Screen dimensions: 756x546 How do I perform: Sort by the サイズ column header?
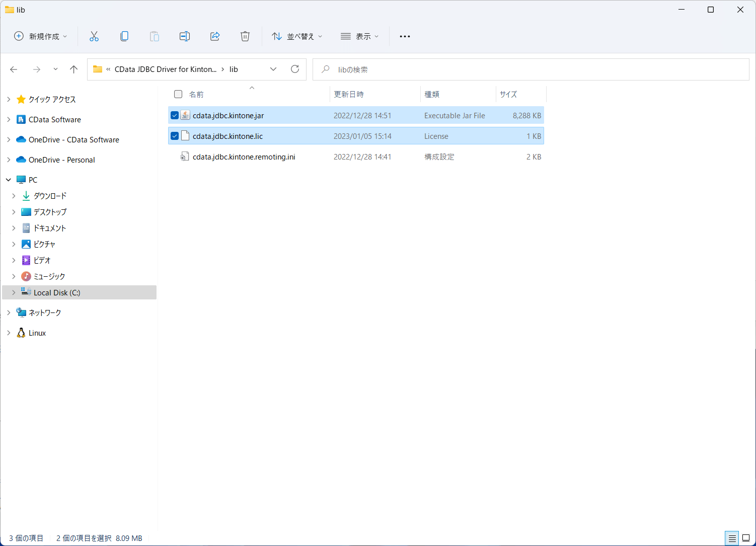508,94
